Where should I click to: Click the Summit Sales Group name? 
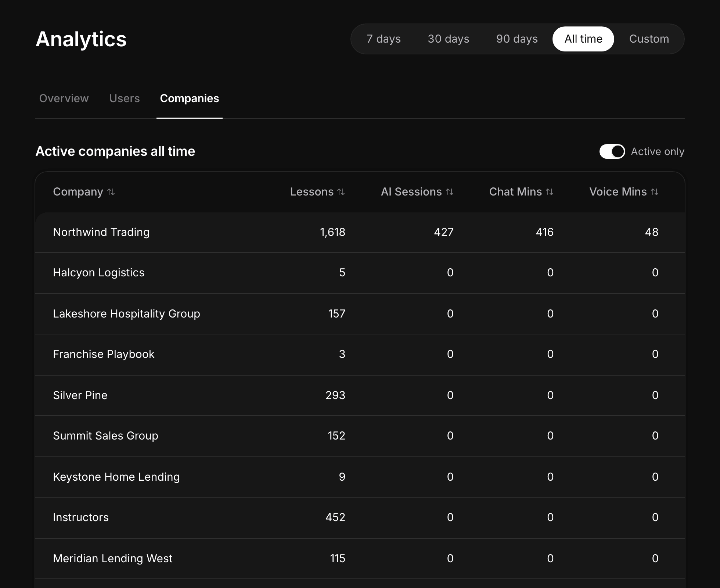(x=106, y=436)
